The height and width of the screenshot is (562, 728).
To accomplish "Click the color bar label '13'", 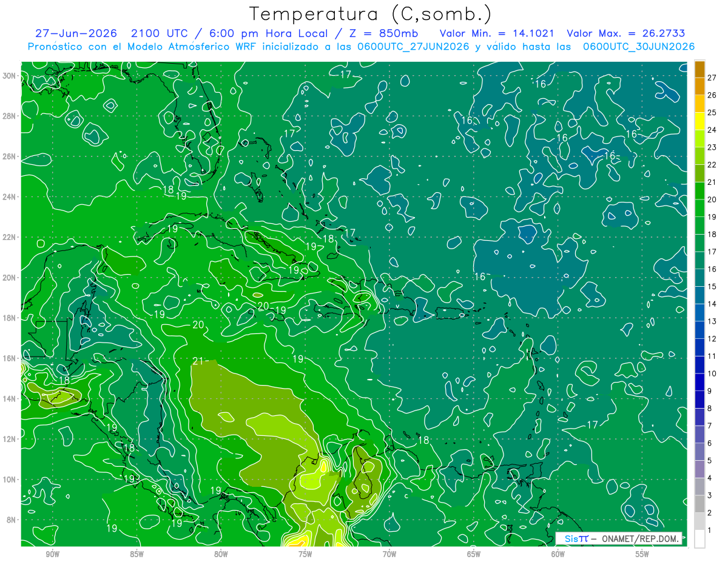I will (712, 321).
